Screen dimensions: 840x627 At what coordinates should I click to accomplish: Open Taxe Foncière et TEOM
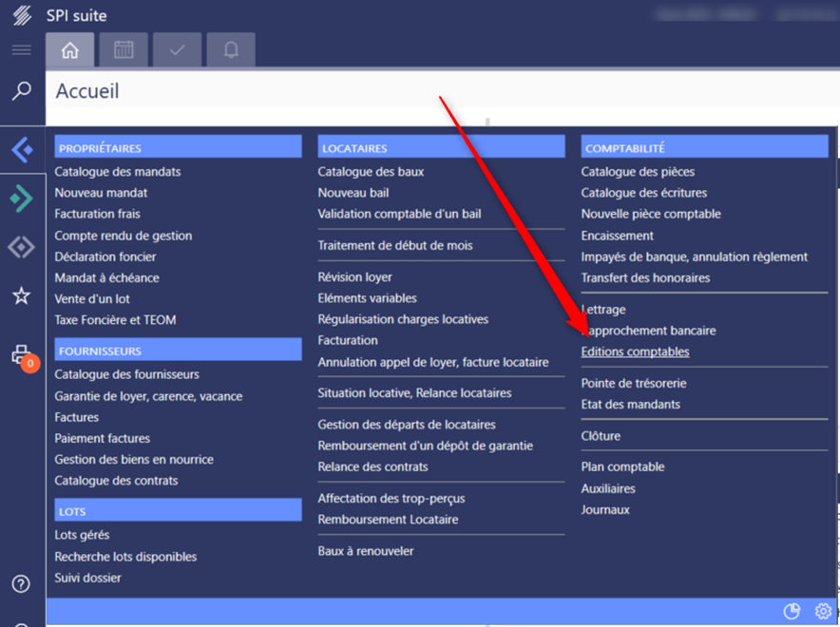click(115, 319)
